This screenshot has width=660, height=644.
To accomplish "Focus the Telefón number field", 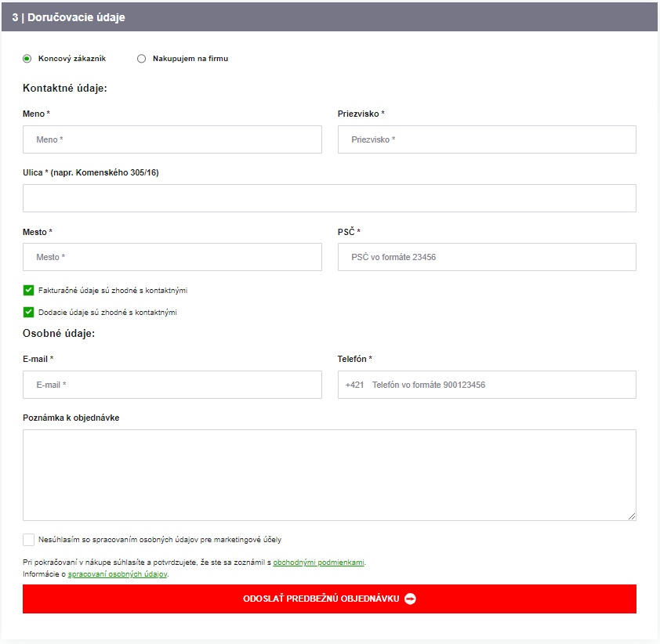I will point(502,385).
